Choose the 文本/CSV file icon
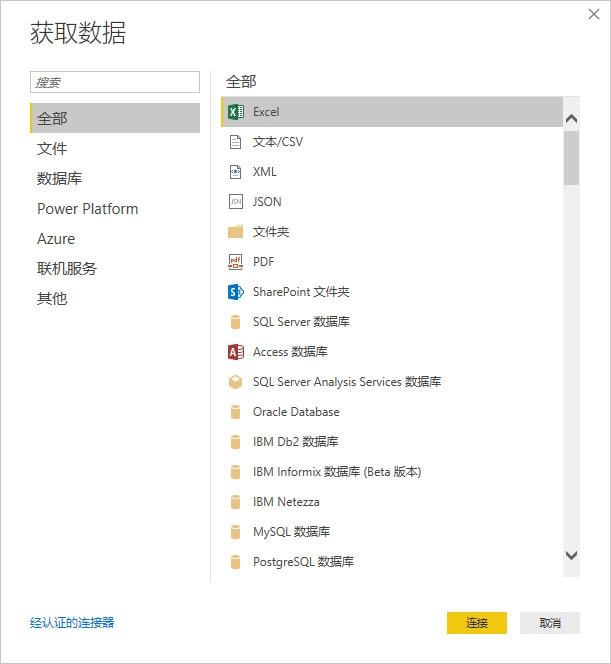This screenshot has height=664, width=611. tap(235, 142)
